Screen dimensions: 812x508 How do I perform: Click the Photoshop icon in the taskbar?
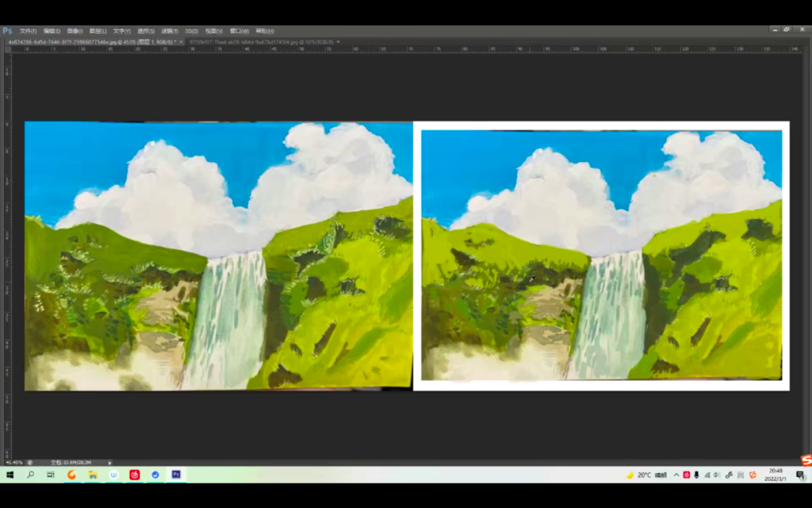click(x=176, y=475)
